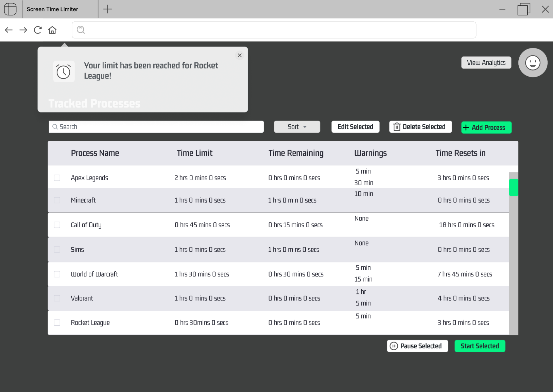
Task: Click the Edit Selected button
Action: 355,127
